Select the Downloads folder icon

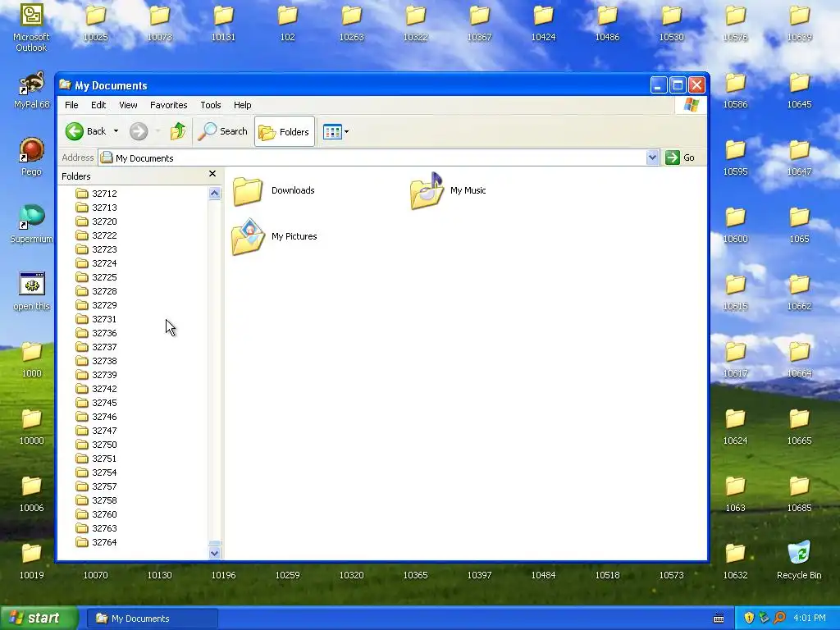248,190
